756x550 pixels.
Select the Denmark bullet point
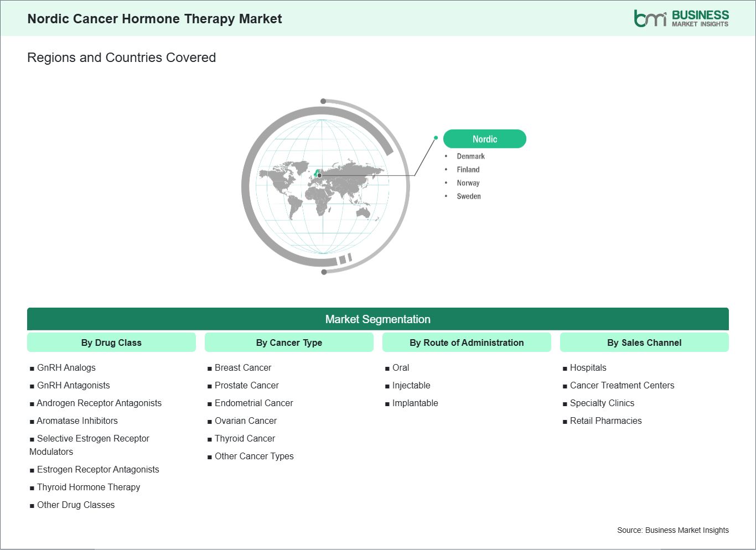470,156
